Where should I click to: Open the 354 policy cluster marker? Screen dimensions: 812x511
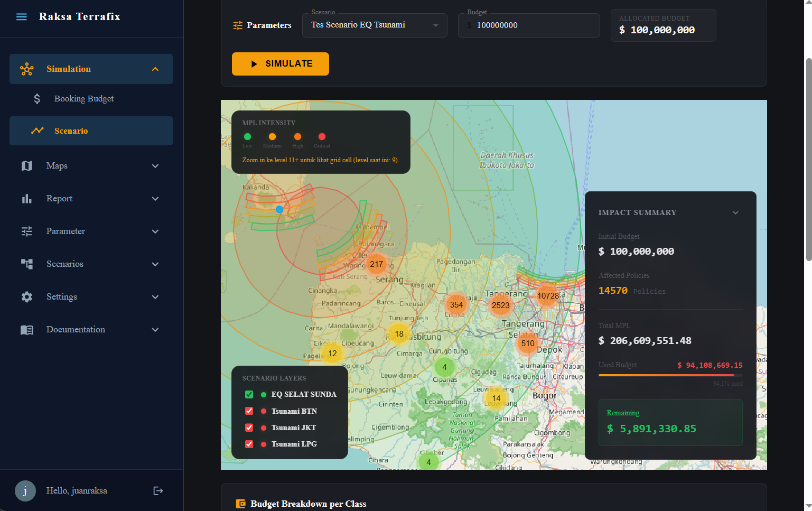point(456,304)
